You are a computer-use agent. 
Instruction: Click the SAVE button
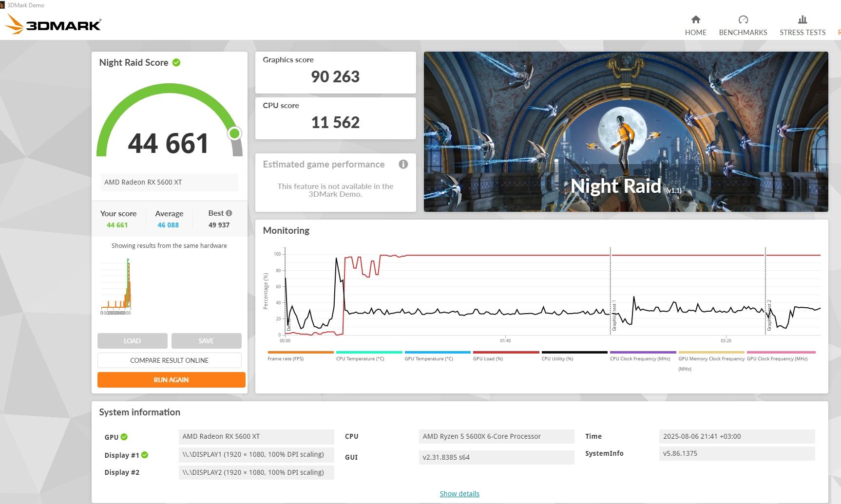(206, 341)
